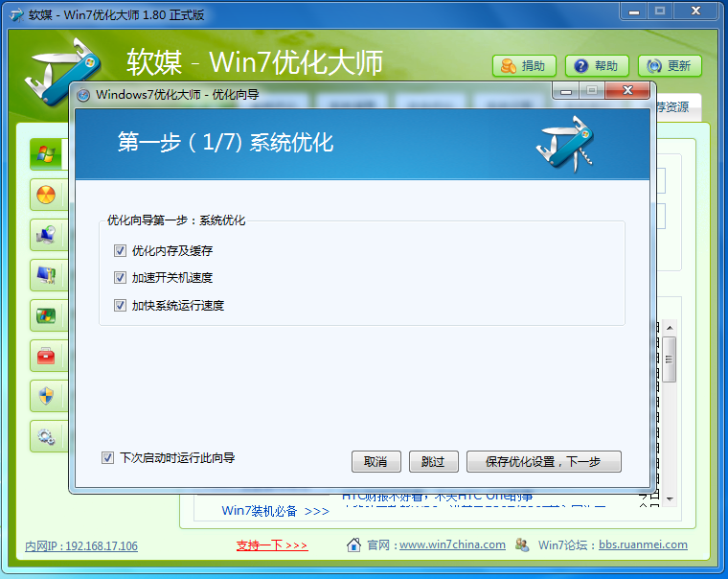The height and width of the screenshot is (579, 728).
Task: Click the 内网IP 192.168.17.106 link
Action: [81, 546]
